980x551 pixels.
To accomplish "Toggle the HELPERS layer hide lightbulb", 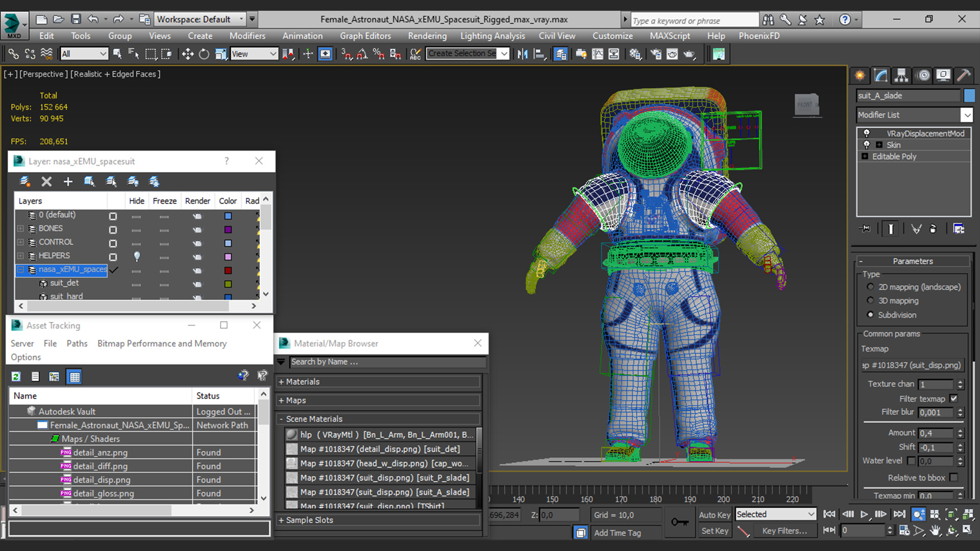I will [x=136, y=256].
